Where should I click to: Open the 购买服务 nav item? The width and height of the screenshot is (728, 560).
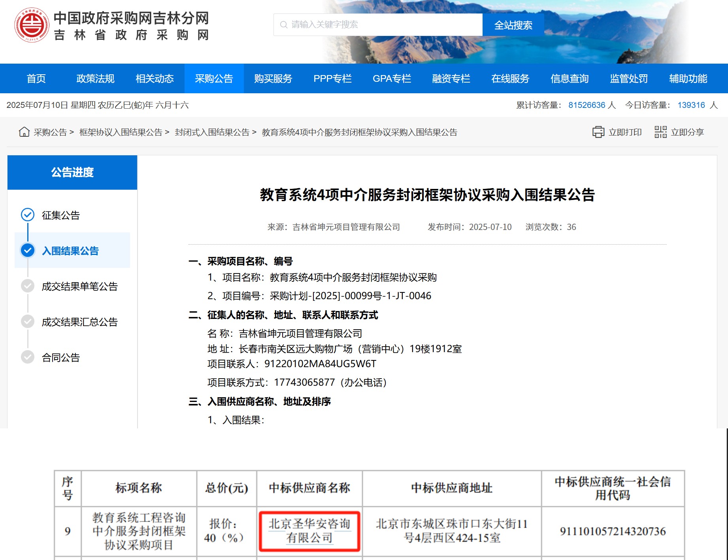[273, 79]
